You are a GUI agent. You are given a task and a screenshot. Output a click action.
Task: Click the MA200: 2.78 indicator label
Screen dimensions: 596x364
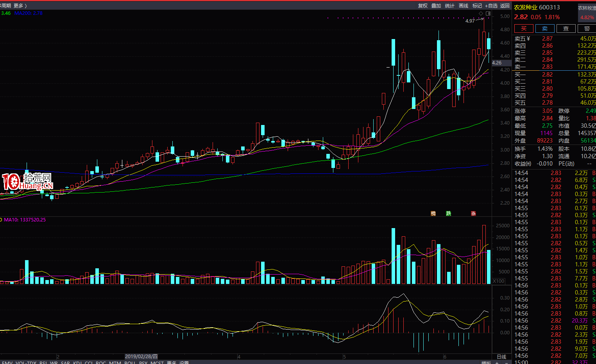coord(28,13)
